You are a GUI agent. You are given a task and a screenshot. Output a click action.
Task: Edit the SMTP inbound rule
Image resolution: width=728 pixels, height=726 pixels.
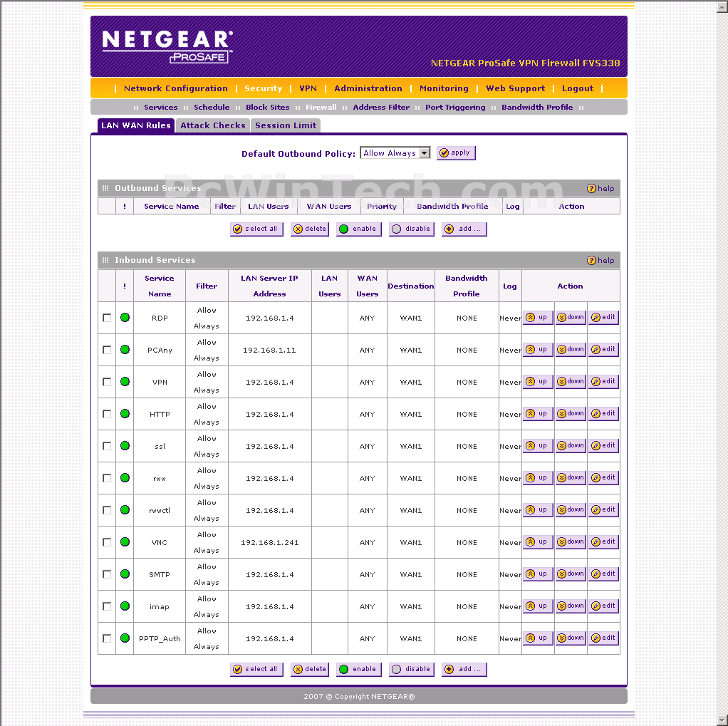click(603, 574)
